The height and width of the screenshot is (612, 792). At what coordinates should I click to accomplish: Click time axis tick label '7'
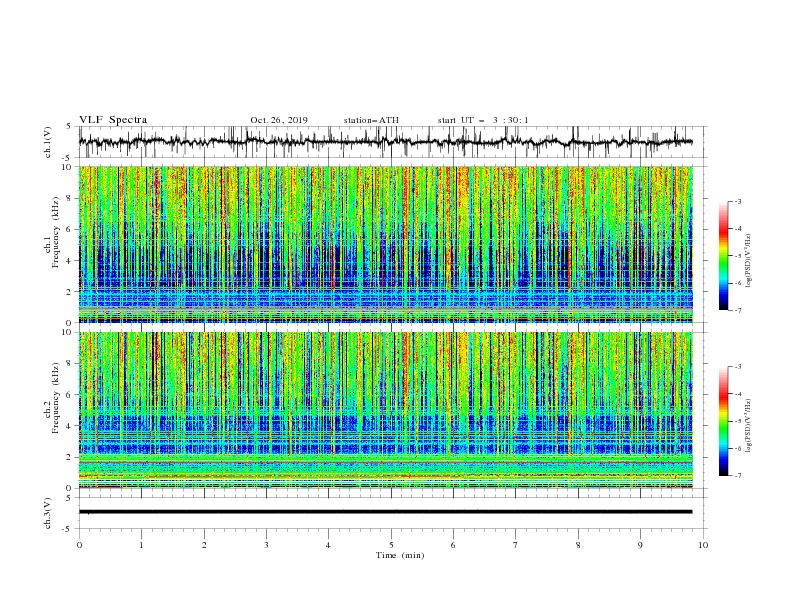(x=516, y=545)
